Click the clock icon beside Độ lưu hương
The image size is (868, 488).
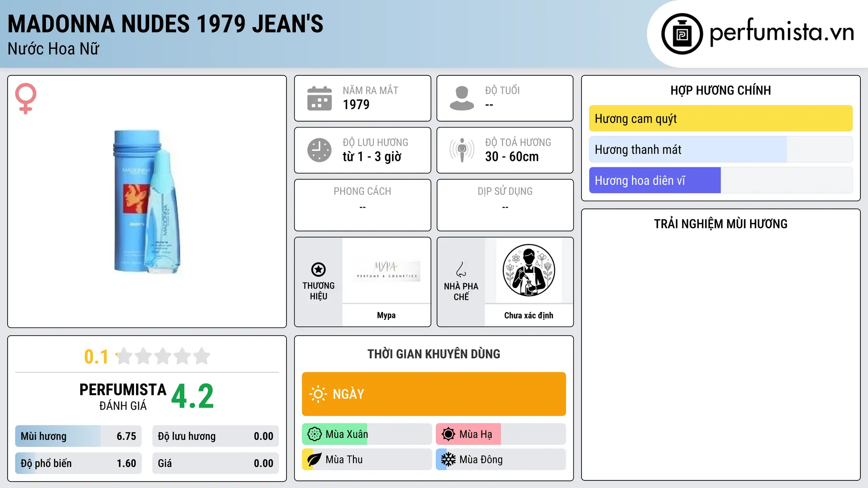tap(320, 150)
